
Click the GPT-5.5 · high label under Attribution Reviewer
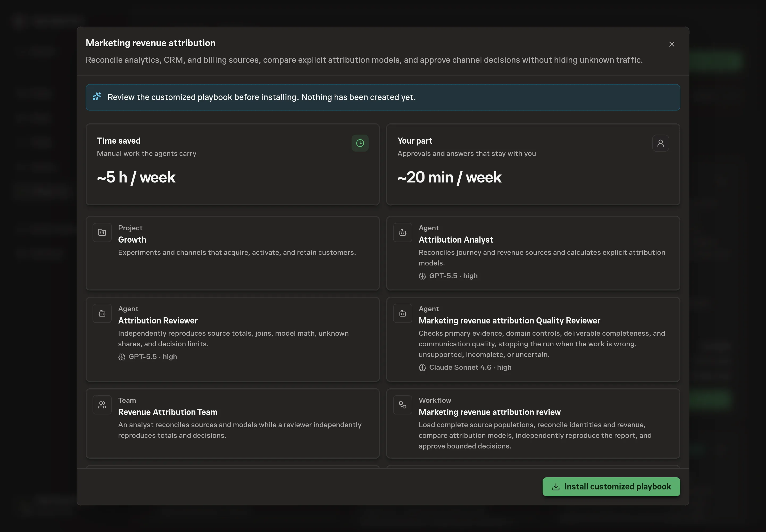pos(153,357)
